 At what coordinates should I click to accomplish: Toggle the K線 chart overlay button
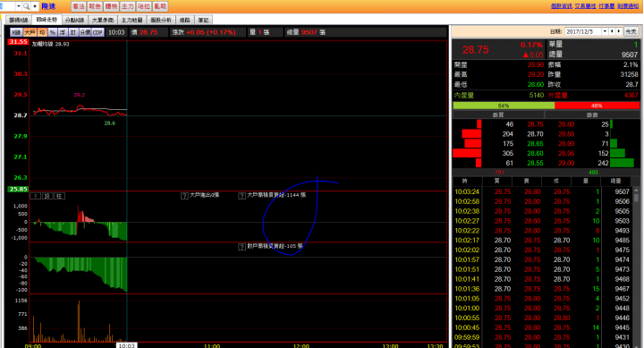(x=16, y=32)
